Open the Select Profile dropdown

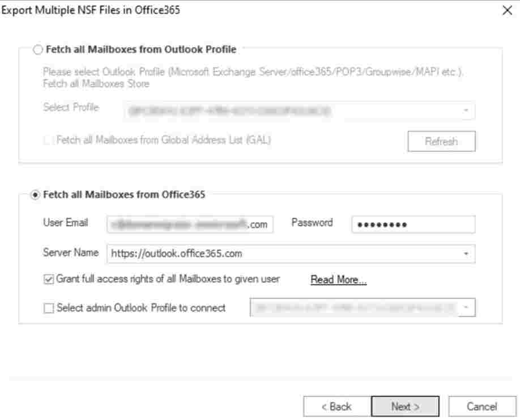[x=466, y=111]
